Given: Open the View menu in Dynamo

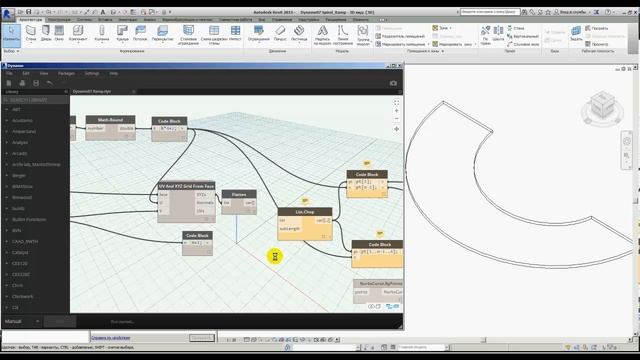Looking at the screenshot, I should point(44,73).
